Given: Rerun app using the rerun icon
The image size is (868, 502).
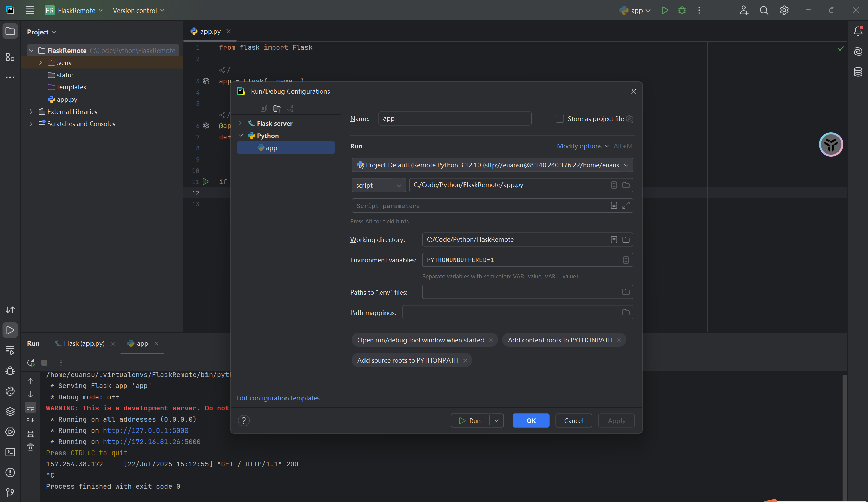Looking at the screenshot, I should pos(31,363).
